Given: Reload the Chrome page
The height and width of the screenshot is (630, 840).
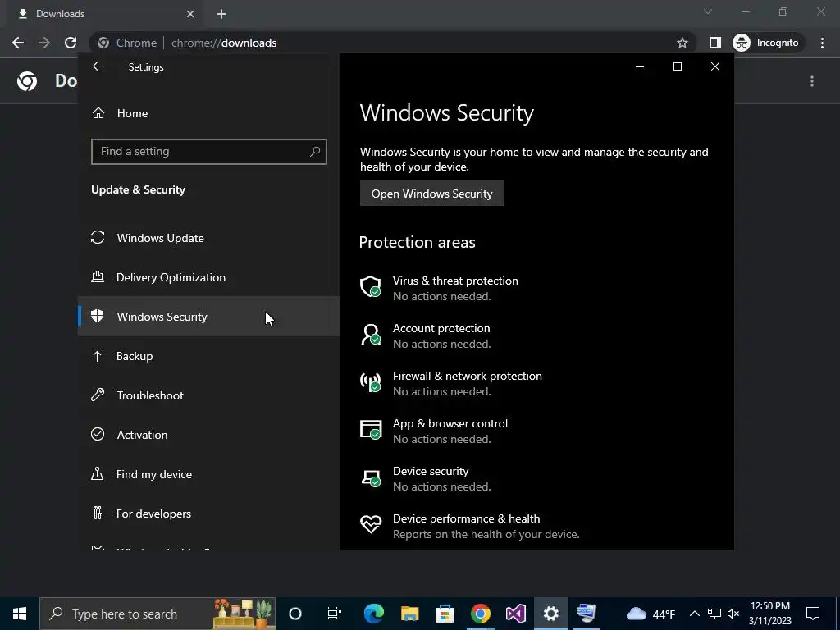Looking at the screenshot, I should pos(71,43).
